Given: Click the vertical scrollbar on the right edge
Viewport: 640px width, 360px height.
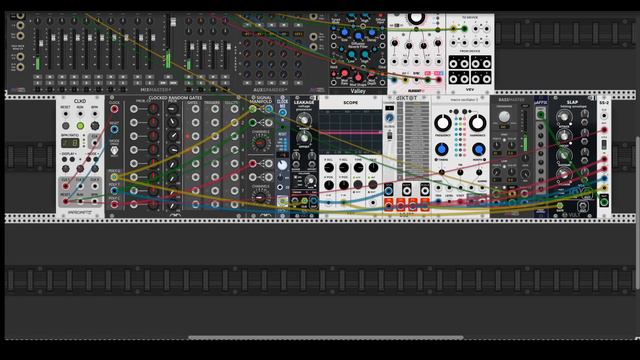Looking at the screenshot, I should pyautogui.click(x=638, y=212).
